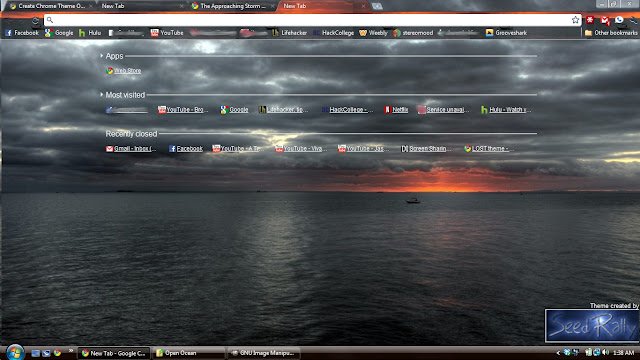The width and height of the screenshot is (640, 360).
Task: Reopen YouTube - Viva recently closed tab
Action: click(300, 149)
